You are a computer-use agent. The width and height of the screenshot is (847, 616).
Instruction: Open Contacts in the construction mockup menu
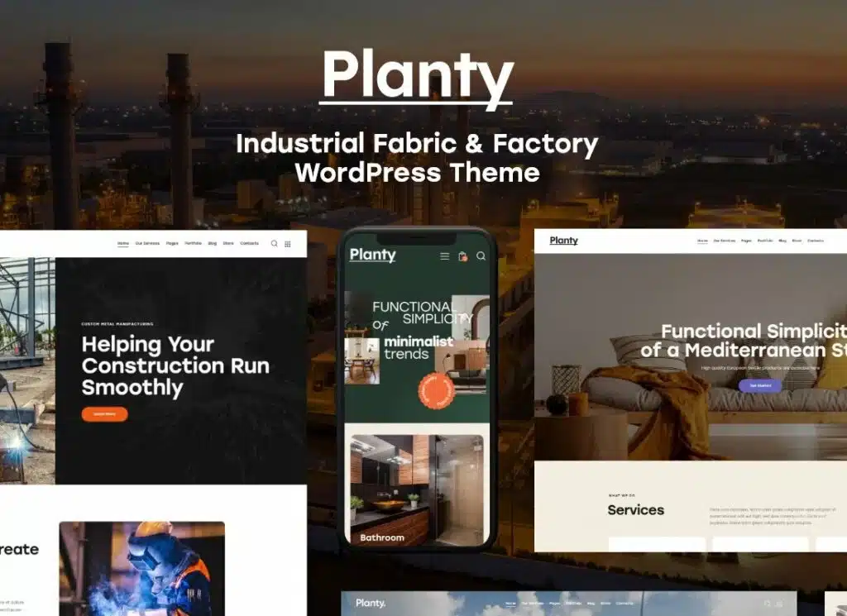(x=250, y=243)
